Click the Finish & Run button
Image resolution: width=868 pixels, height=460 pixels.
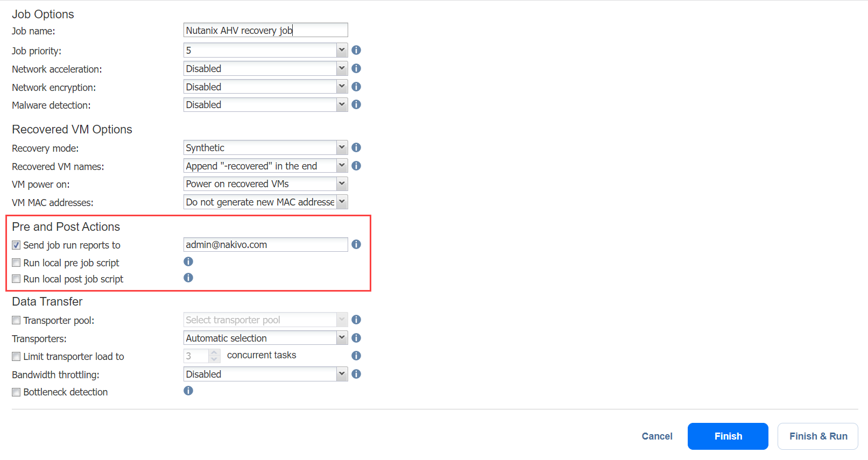[818, 436]
